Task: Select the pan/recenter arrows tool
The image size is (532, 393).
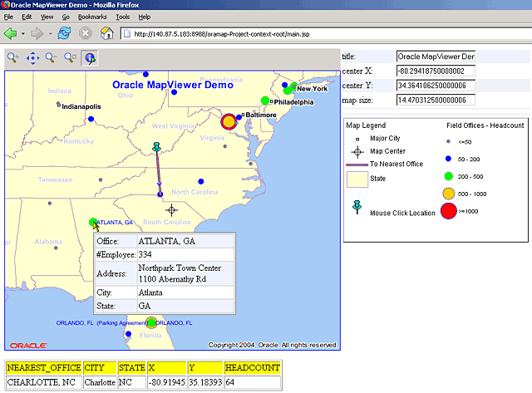Action: (x=32, y=57)
